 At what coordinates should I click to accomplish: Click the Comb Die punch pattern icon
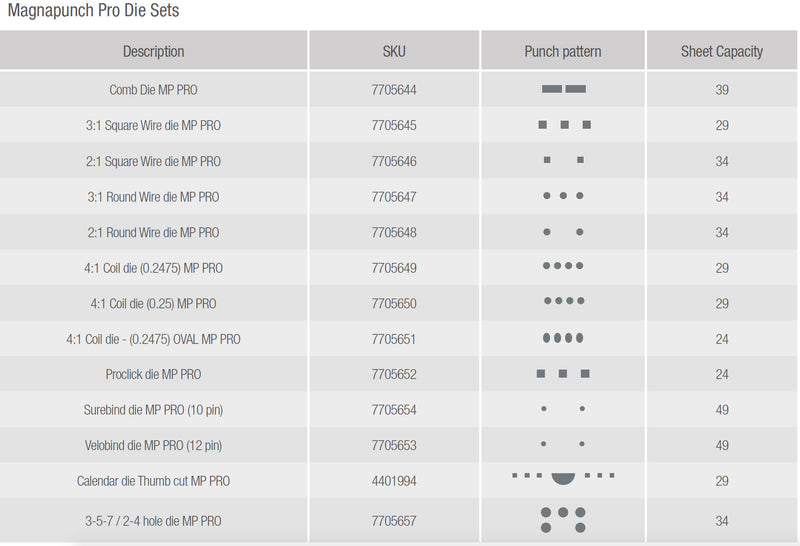563,90
